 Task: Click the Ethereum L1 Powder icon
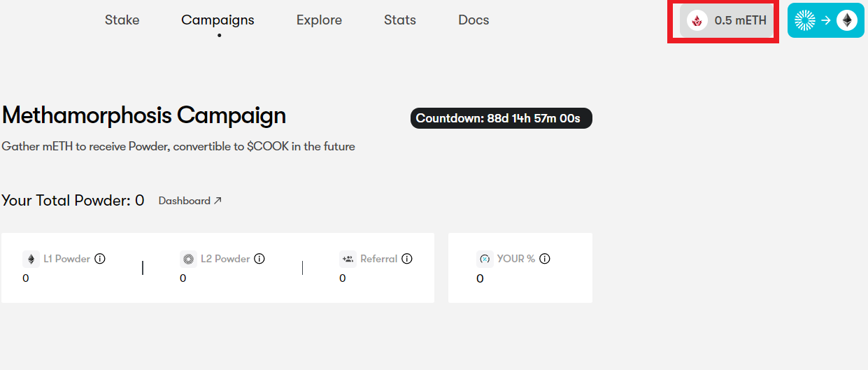click(x=31, y=259)
